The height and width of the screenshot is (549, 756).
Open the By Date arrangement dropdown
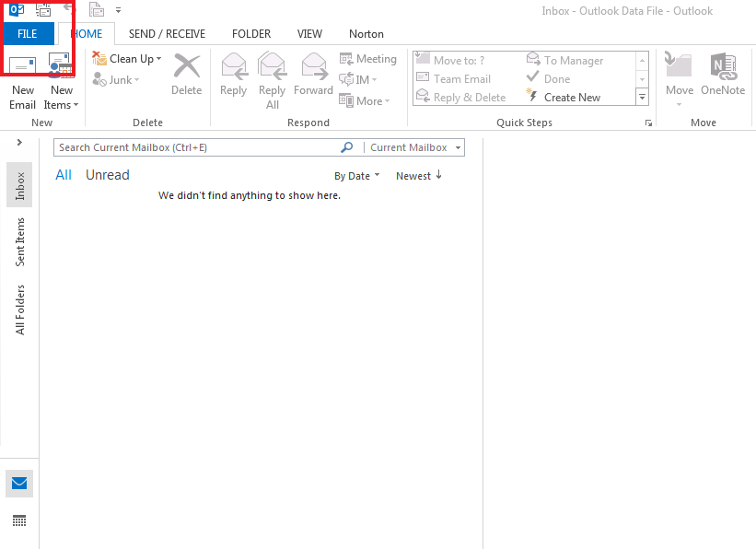click(357, 176)
